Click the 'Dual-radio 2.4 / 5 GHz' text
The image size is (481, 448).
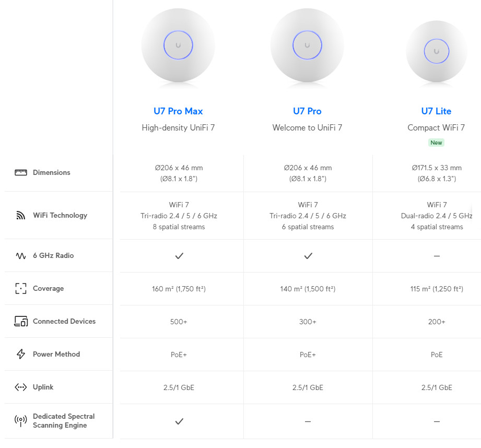437,216
